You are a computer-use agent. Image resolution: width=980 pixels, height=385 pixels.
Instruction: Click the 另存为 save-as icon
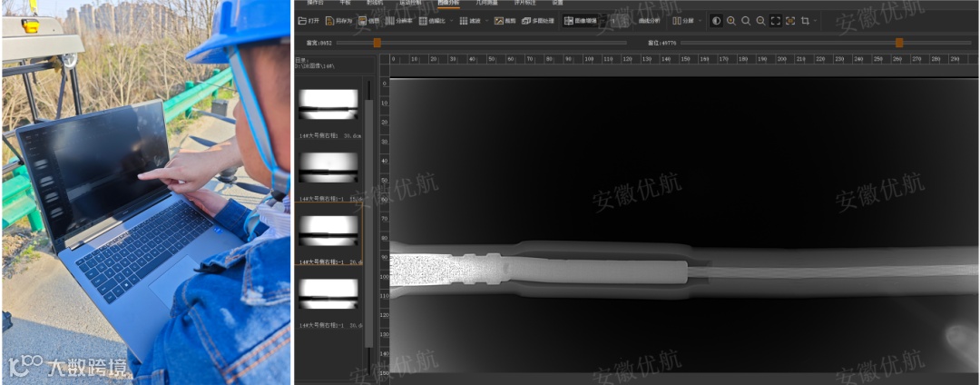330,21
